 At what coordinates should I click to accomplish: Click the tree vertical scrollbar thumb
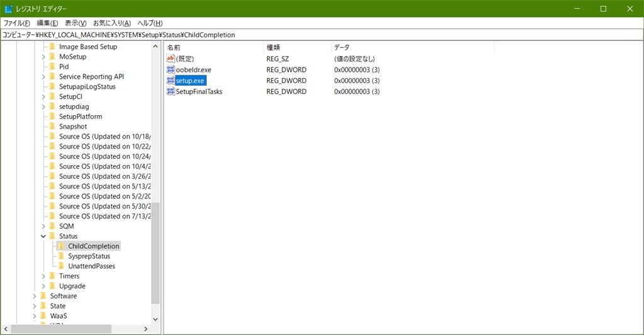point(155,253)
